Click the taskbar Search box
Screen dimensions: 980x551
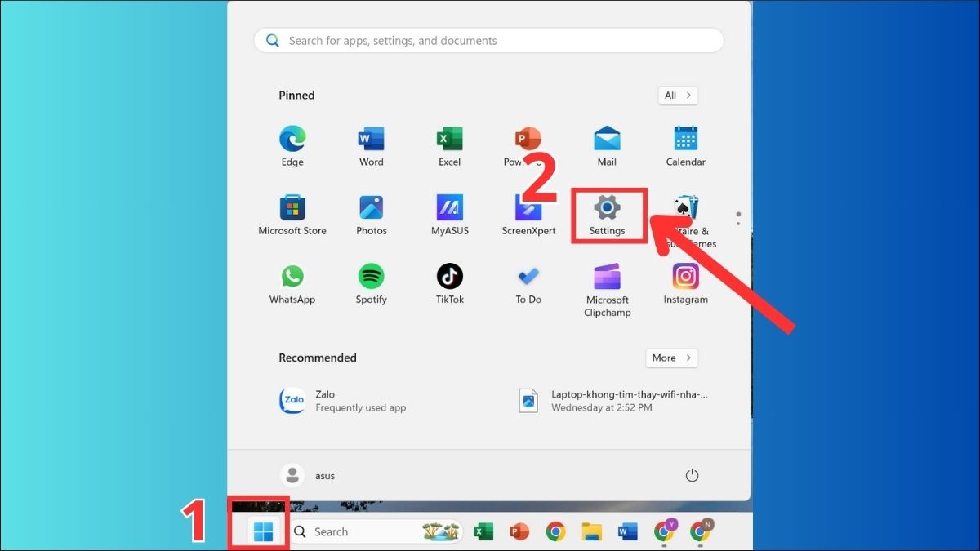[375, 532]
